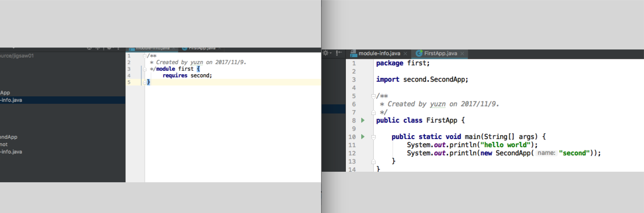The image size is (644, 213).
Task: Click 'package first;' in FirstApp editor
Action: (403, 63)
